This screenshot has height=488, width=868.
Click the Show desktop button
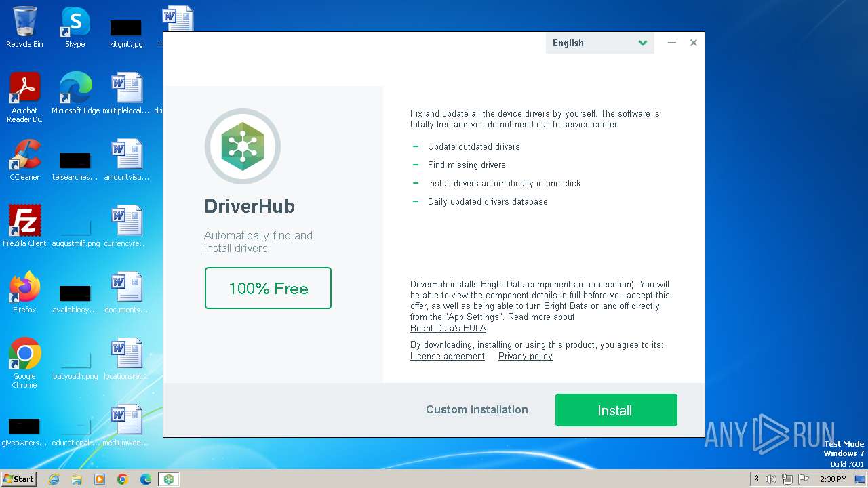[860, 479]
